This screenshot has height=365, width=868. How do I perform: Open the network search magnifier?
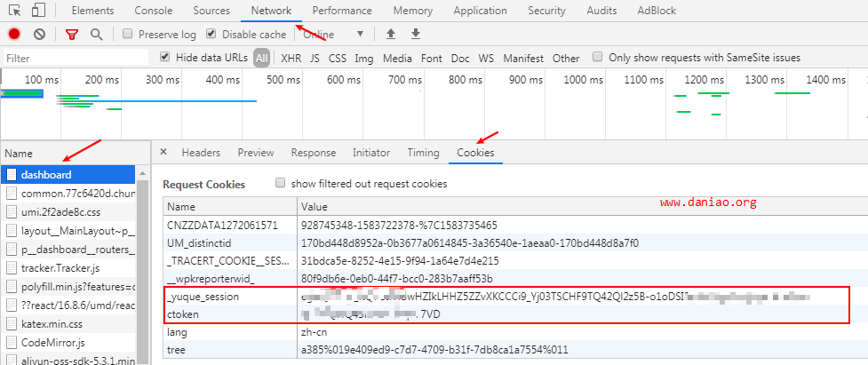coord(96,35)
